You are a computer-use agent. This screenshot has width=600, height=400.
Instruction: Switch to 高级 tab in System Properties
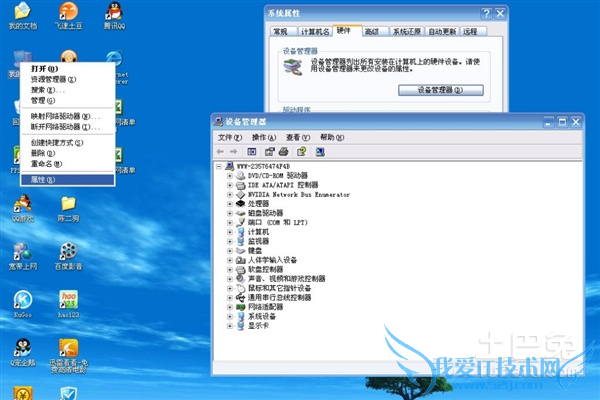pos(375,32)
